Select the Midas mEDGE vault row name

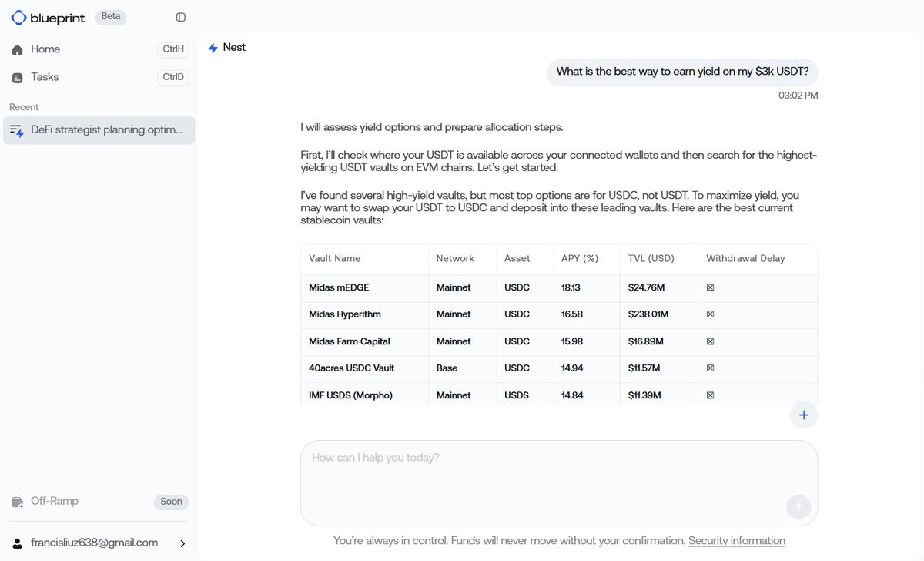click(339, 287)
